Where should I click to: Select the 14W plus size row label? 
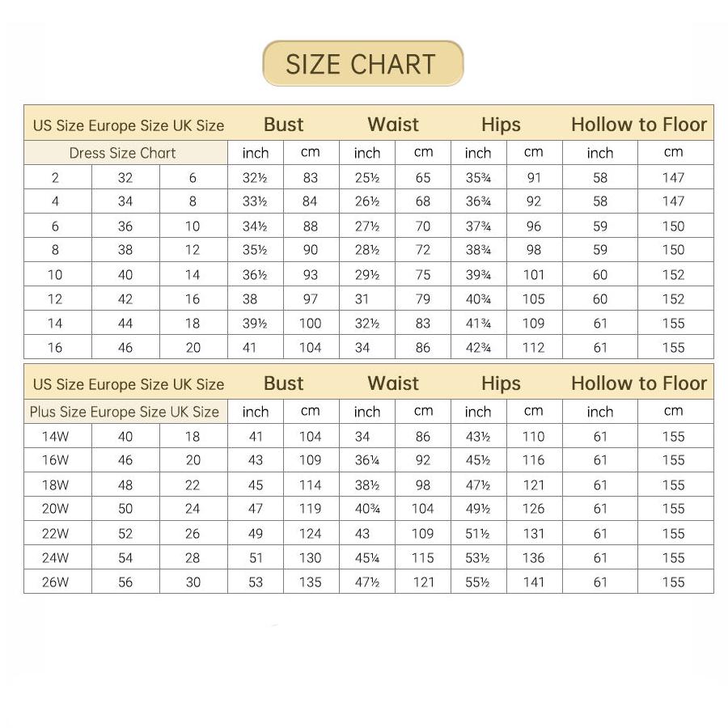point(56,437)
